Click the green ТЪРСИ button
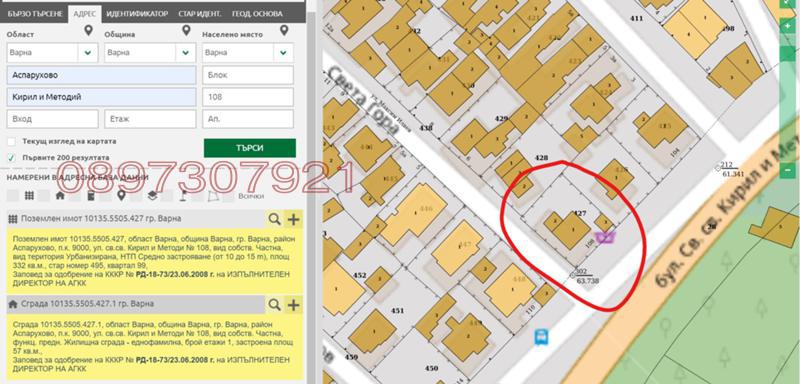800x384 pixels. (249, 148)
